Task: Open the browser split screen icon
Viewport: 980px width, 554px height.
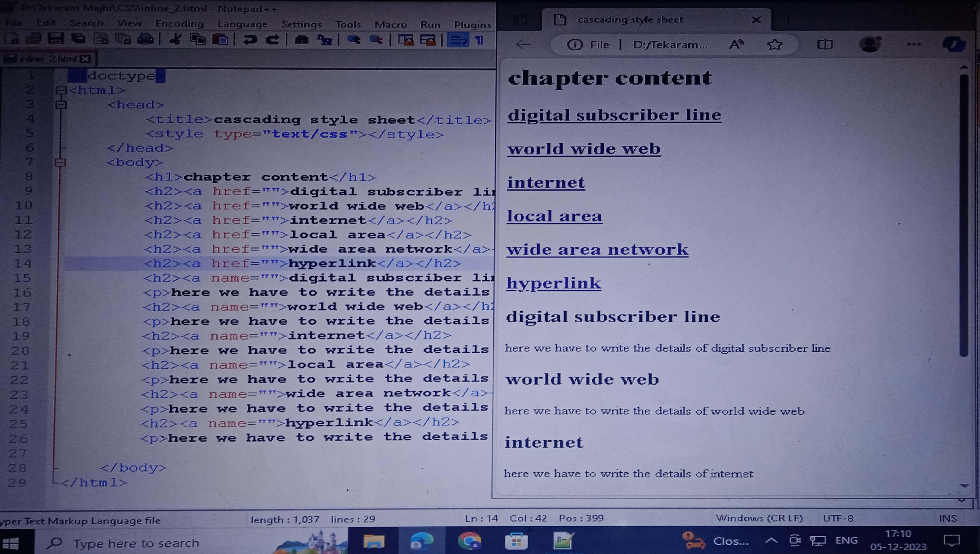Action: [x=825, y=45]
